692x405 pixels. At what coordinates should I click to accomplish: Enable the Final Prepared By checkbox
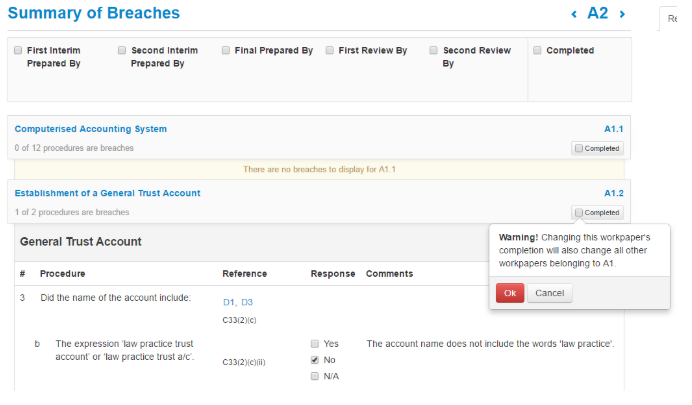[226, 50]
